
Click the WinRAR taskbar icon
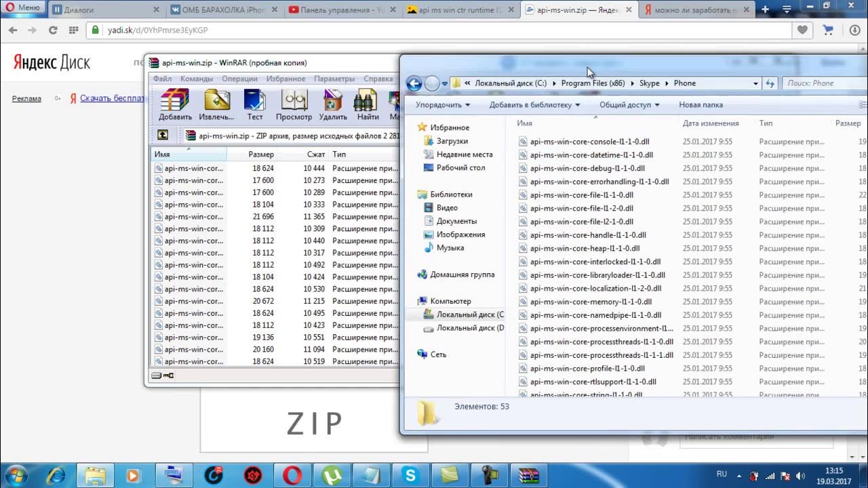point(528,475)
